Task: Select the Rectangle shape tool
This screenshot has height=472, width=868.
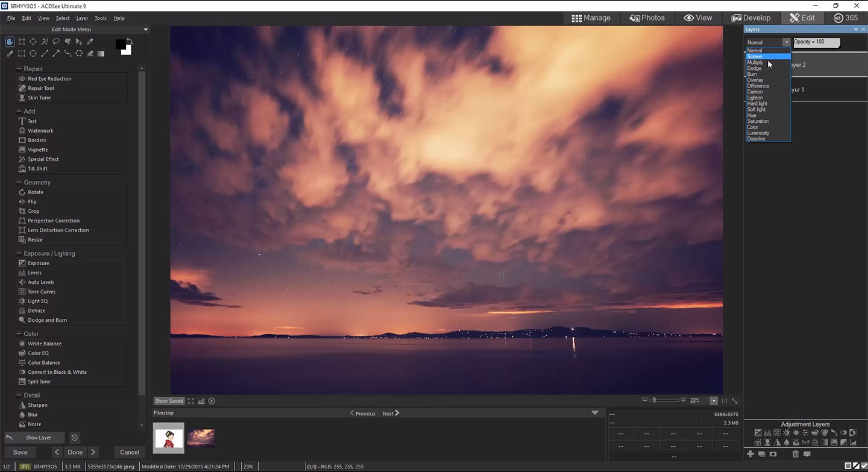Action: (x=22, y=54)
